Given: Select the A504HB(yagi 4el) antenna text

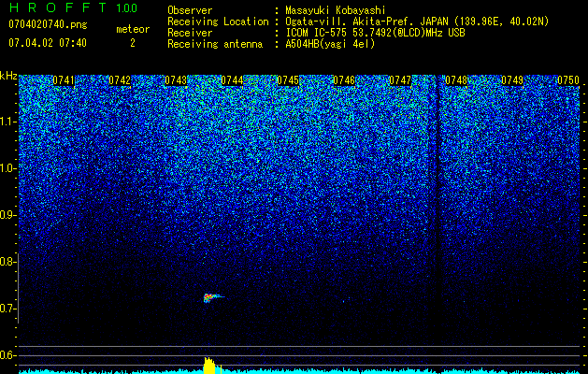Looking at the screenshot, I should pyautogui.click(x=330, y=44).
